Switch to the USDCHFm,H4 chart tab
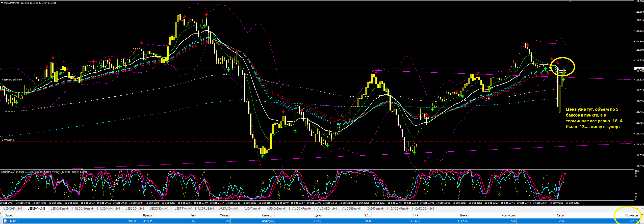Image resolution: width=644 pixels, height=224 pixels. [13, 209]
